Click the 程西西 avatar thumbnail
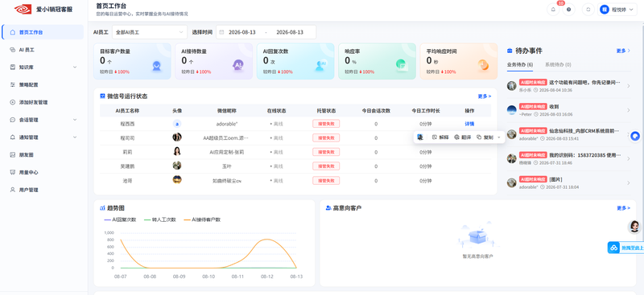This screenshot has height=295, width=644. [x=177, y=124]
